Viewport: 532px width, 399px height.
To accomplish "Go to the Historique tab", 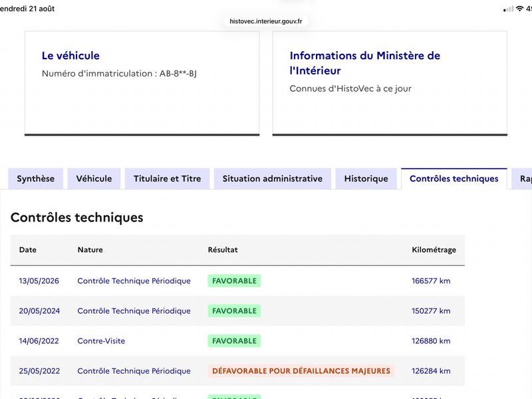I will click(x=366, y=178).
